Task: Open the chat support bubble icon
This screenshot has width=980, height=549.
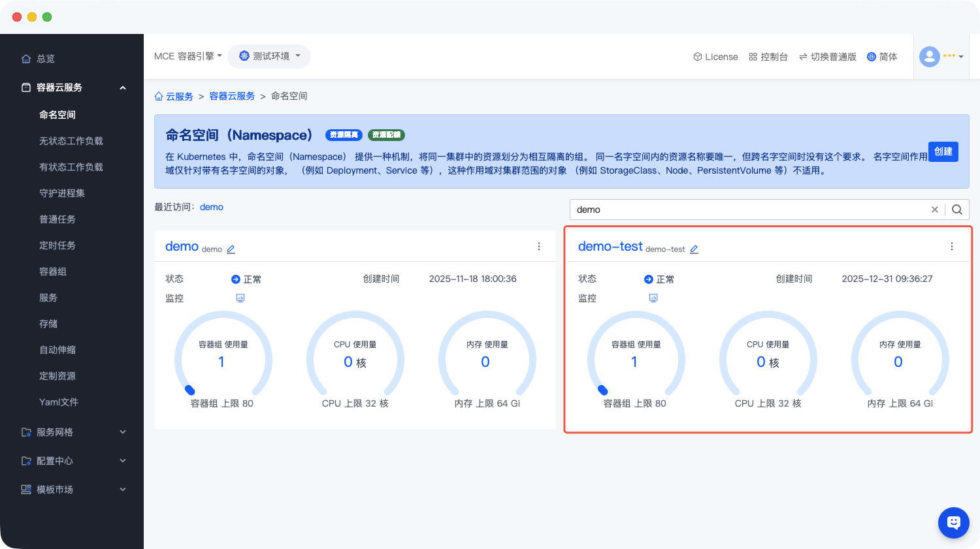Action: (x=953, y=522)
